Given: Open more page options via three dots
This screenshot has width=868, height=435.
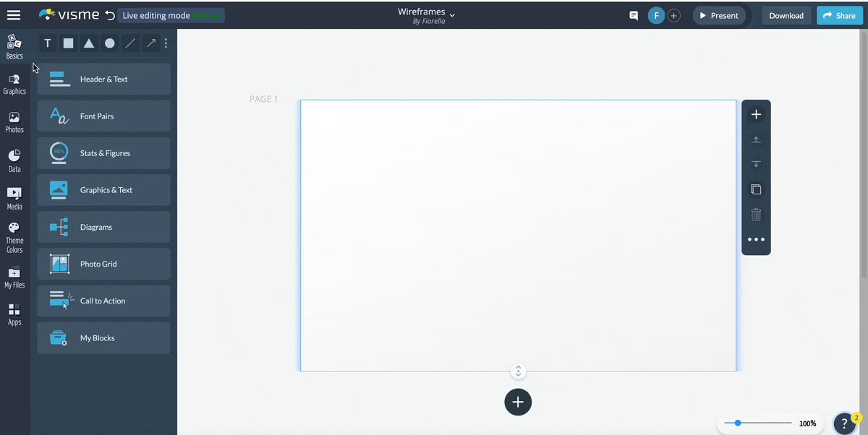Looking at the screenshot, I should 756,238.
